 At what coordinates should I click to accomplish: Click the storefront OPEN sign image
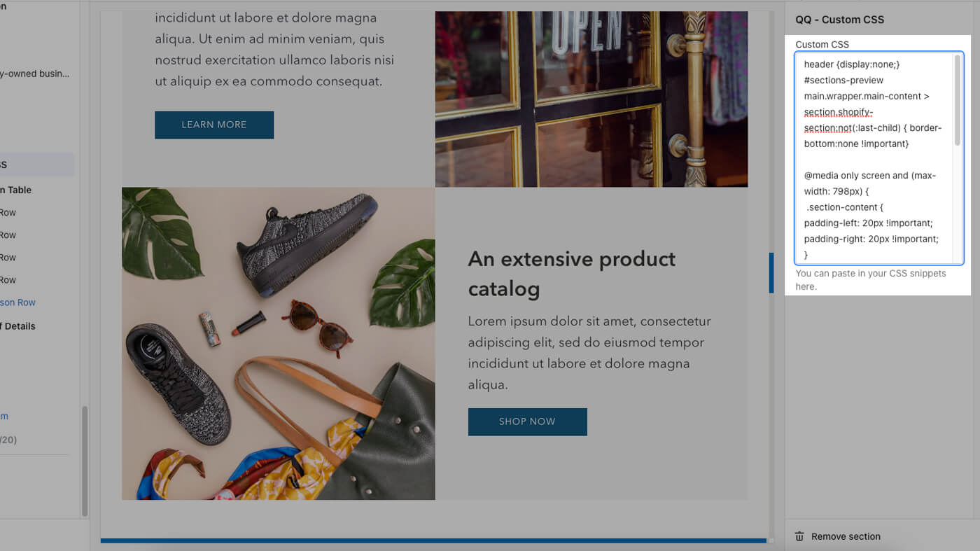pyautogui.click(x=591, y=98)
